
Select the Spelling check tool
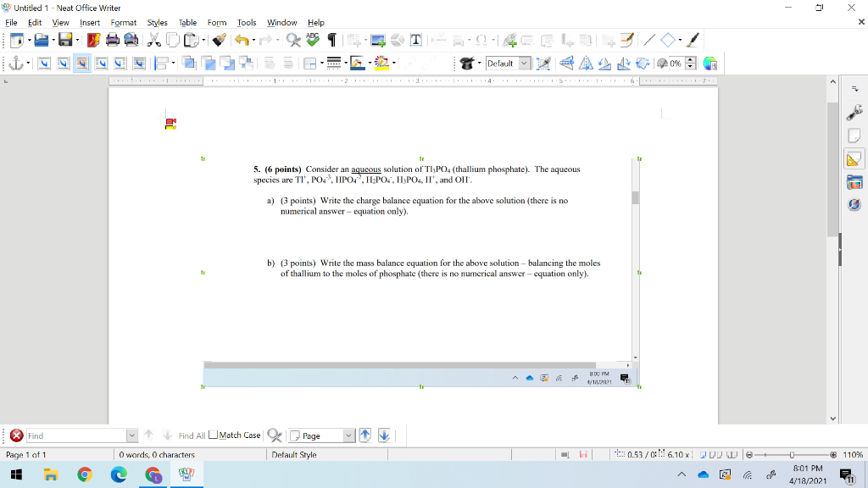coord(311,39)
